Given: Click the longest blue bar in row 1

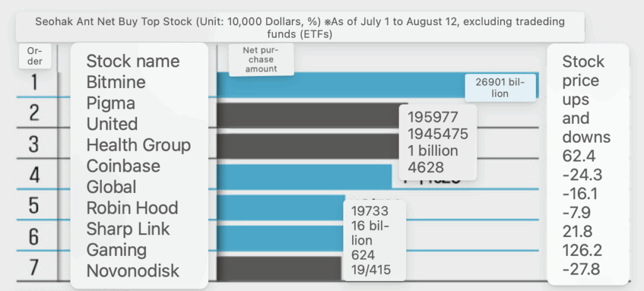Looking at the screenshot, I should 340,85.
